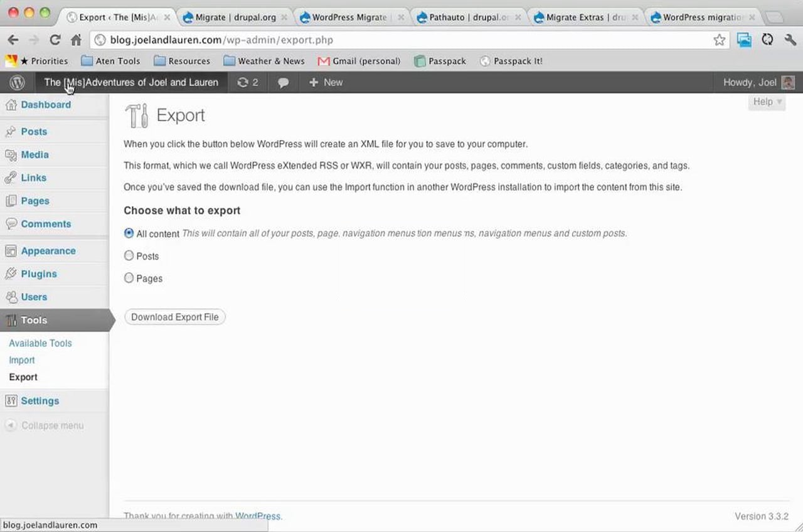Click the Media library camera icon

[13, 154]
